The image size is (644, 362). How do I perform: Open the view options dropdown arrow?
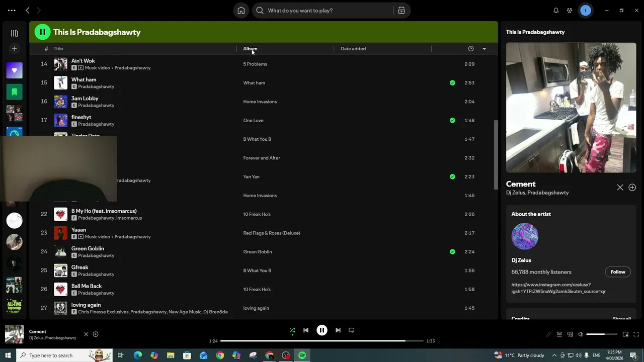484,49
